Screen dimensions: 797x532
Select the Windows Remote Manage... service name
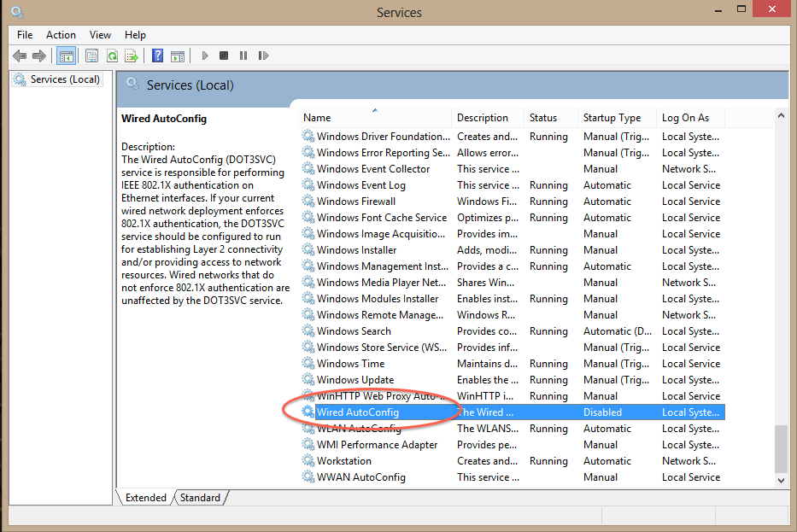point(380,315)
